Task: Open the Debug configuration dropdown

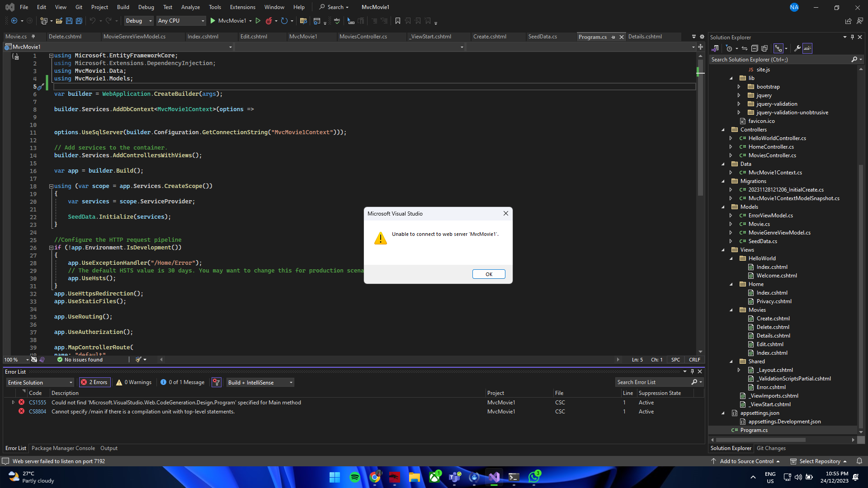Action: (139, 21)
